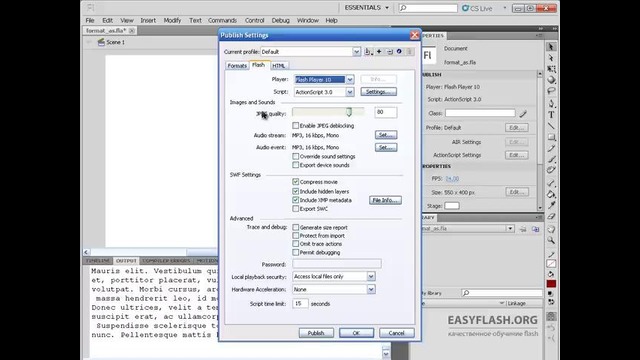This screenshot has height=360, width=640.
Task: Check Export device sounds
Action: point(296,165)
